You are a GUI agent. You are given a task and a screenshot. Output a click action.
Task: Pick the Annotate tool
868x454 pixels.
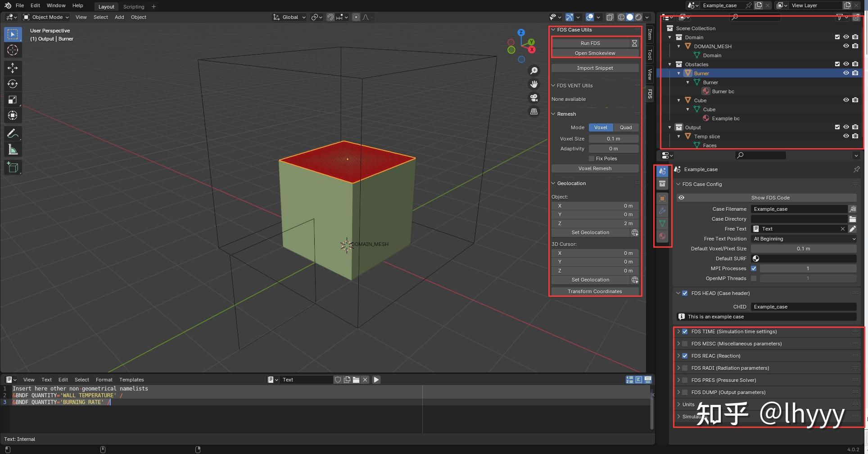pos(13,133)
